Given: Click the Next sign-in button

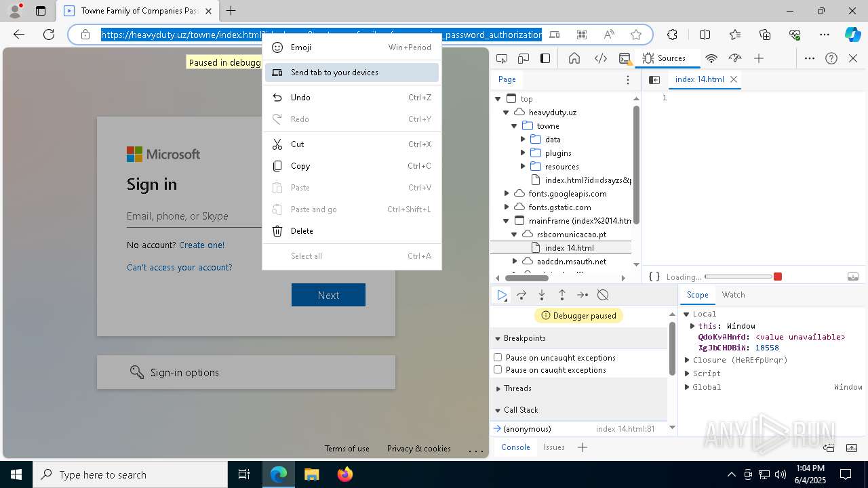Looking at the screenshot, I should (328, 295).
